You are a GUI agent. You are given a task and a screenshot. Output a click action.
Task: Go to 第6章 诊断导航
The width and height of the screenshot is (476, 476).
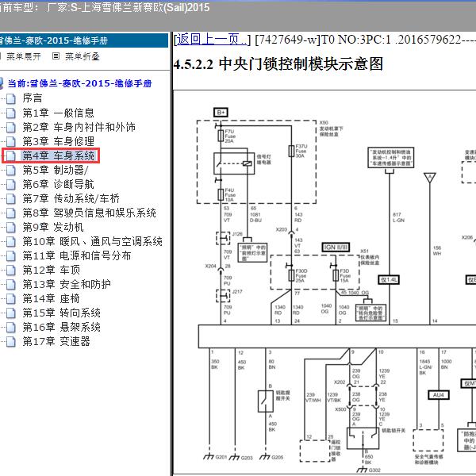[58, 184]
